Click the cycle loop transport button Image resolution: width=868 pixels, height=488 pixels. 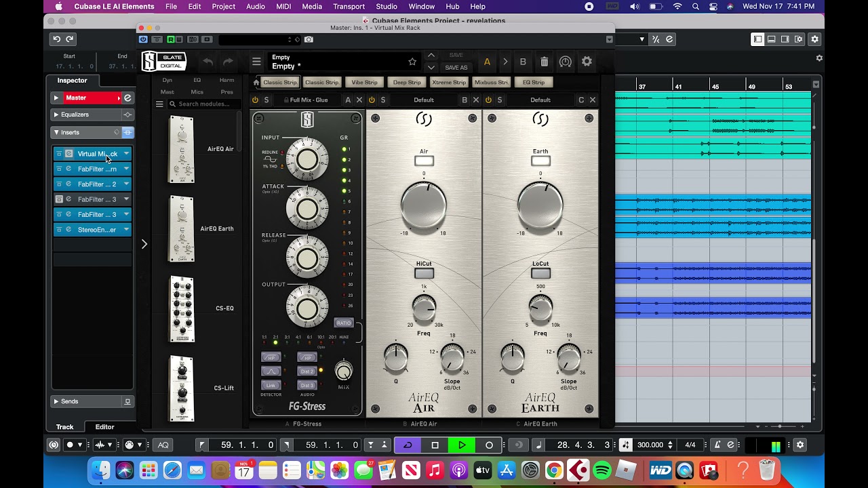pos(408,445)
